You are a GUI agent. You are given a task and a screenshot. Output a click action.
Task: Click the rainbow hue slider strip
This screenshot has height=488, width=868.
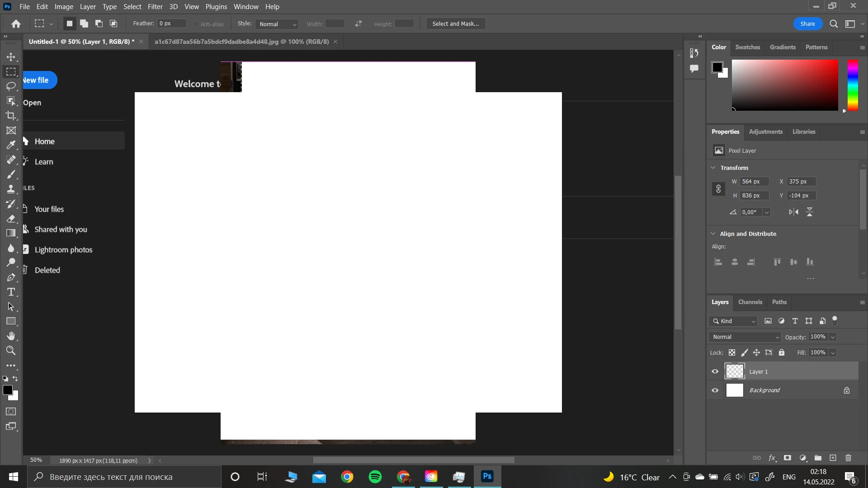(x=853, y=85)
